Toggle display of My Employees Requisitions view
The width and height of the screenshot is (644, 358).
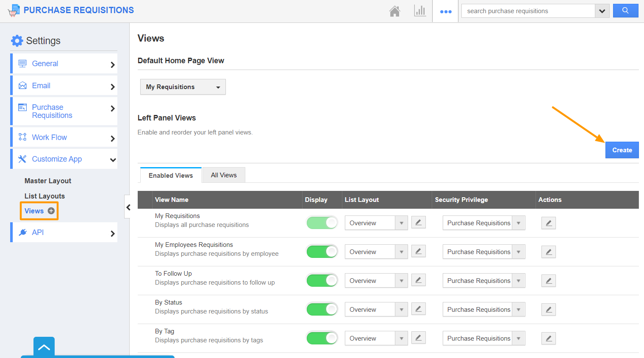[x=322, y=252]
